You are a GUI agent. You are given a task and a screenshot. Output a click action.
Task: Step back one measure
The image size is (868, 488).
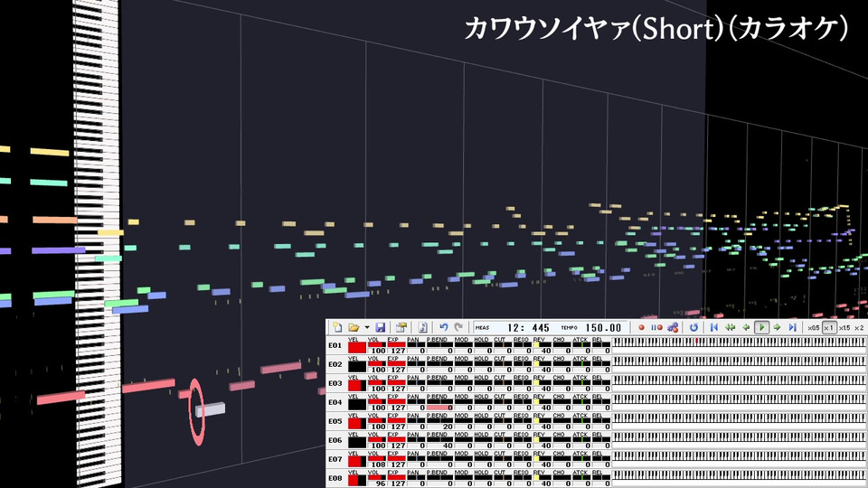point(746,327)
